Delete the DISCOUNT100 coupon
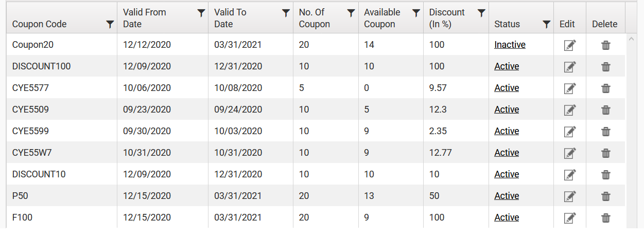Image resolution: width=644 pixels, height=237 pixels. [x=606, y=67]
